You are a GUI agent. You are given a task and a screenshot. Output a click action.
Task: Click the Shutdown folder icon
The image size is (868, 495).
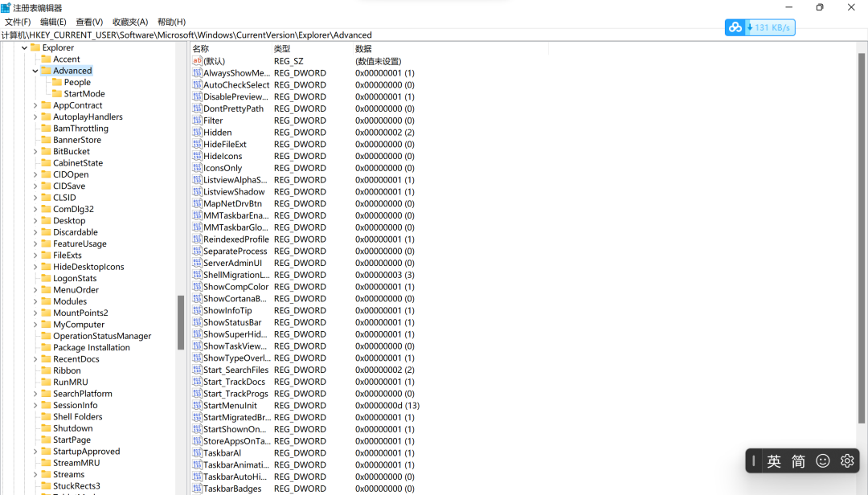pos(46,428)
